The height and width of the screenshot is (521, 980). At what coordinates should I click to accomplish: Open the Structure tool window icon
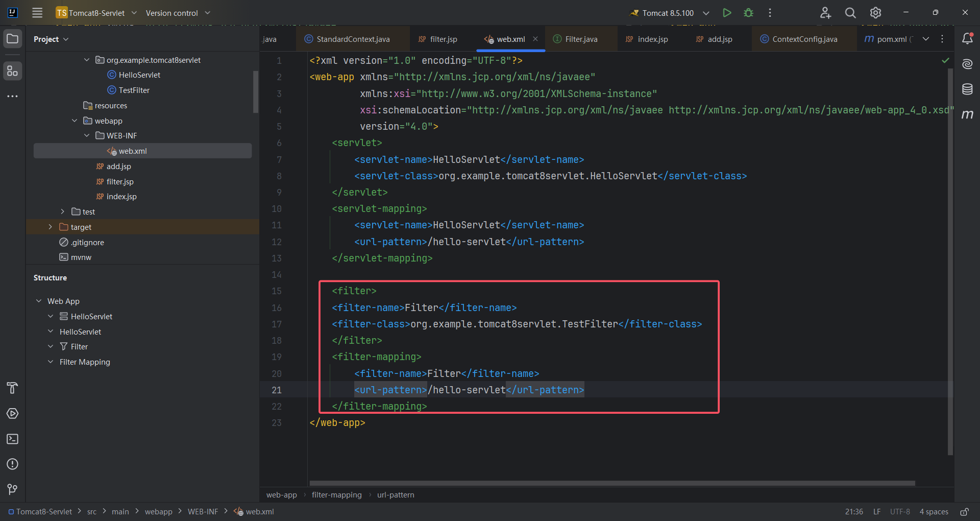[x=13, y=70]
